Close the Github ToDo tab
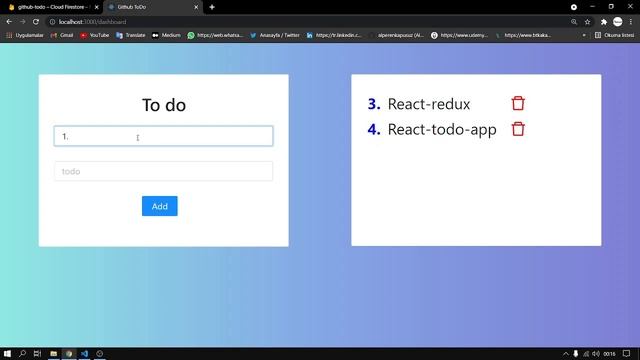 [196, 7]
